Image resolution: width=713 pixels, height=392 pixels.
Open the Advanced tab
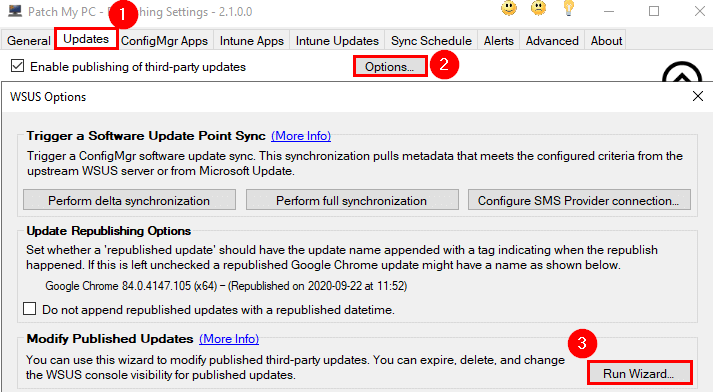point(552,40)
